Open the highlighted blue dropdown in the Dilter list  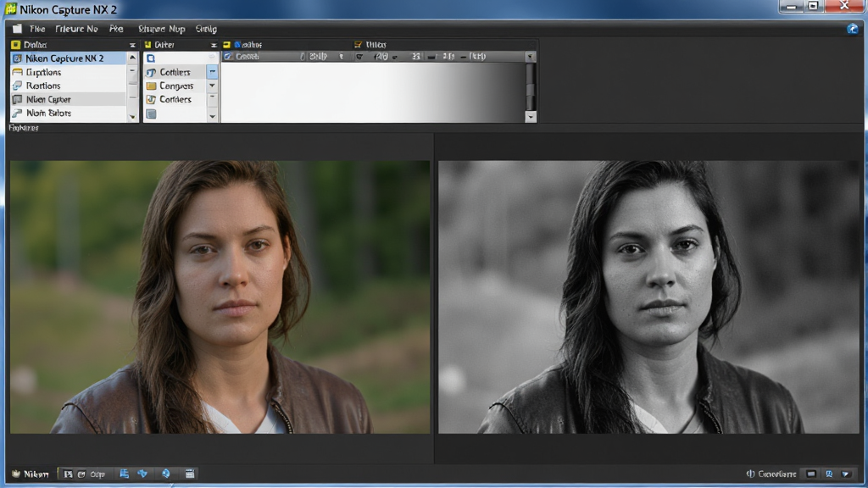[213, 72]
